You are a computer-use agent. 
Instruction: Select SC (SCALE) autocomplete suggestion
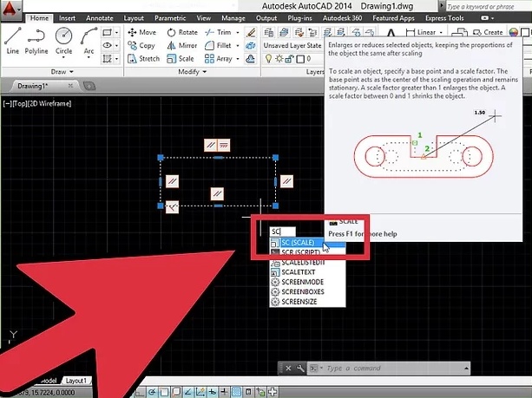[307, 243]
